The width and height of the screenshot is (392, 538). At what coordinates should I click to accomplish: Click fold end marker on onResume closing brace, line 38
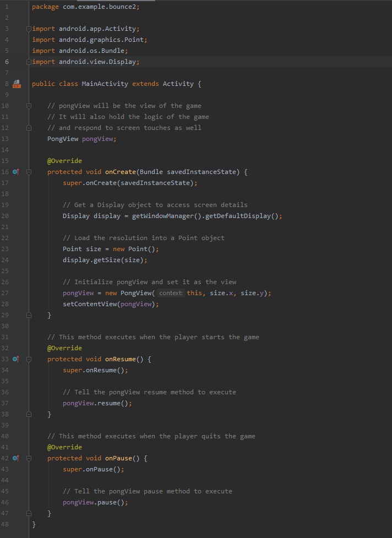point(29,414)
